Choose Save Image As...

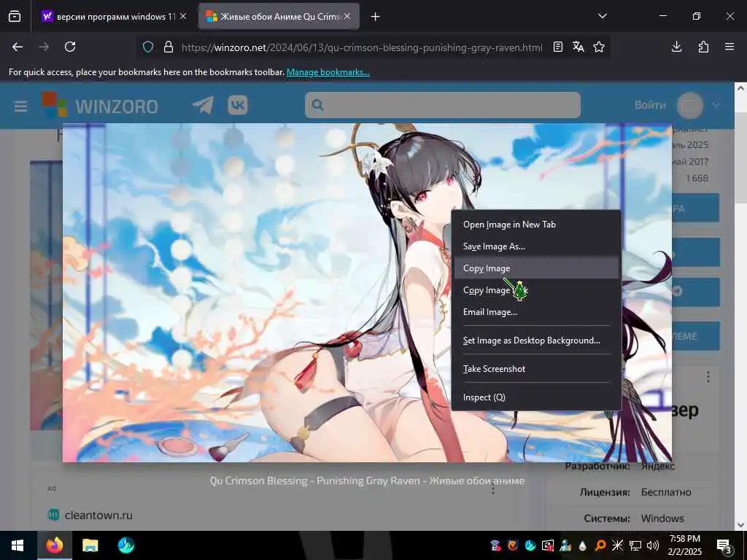[536, 246]
